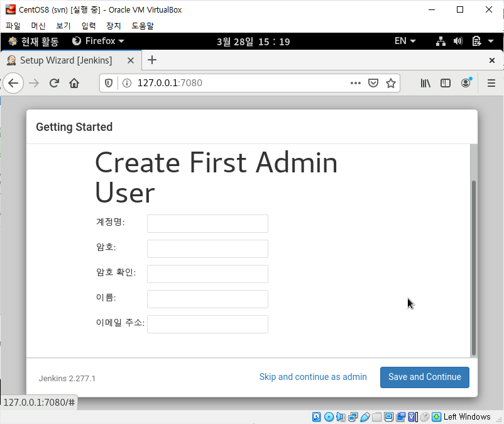Open the 머신 menu in VirtualBox

[38, 26]
